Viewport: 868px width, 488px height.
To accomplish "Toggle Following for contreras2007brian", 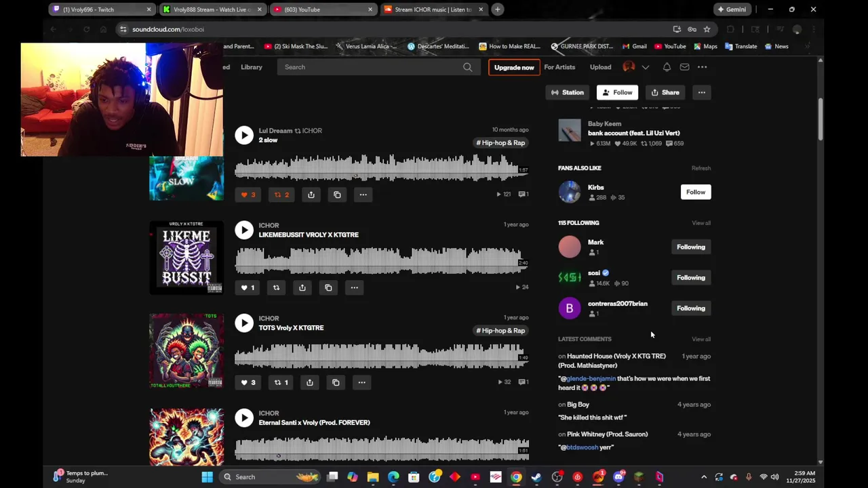I will click(691, 308).
